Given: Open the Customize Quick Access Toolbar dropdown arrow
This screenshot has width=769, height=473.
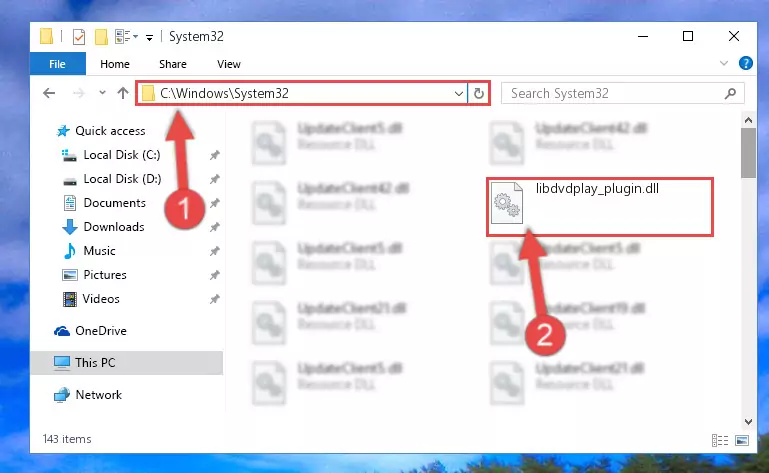Looking at the screenshot, I should [149, 37].
